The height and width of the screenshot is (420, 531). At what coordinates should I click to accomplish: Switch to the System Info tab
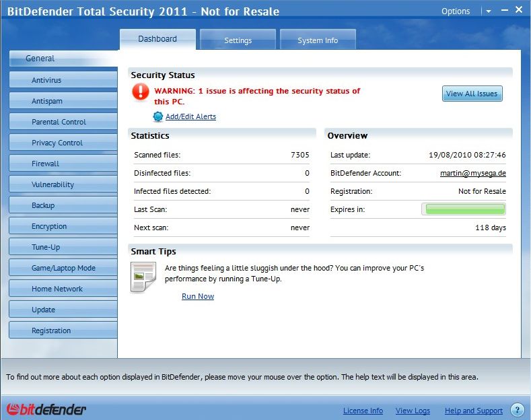tap(318, 40)
